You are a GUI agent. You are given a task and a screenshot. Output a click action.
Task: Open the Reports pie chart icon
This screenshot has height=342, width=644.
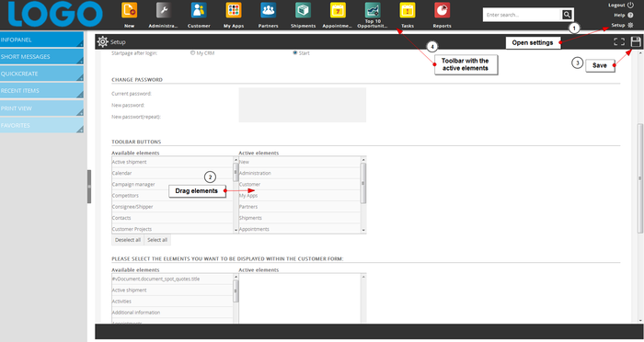(443, 11)
